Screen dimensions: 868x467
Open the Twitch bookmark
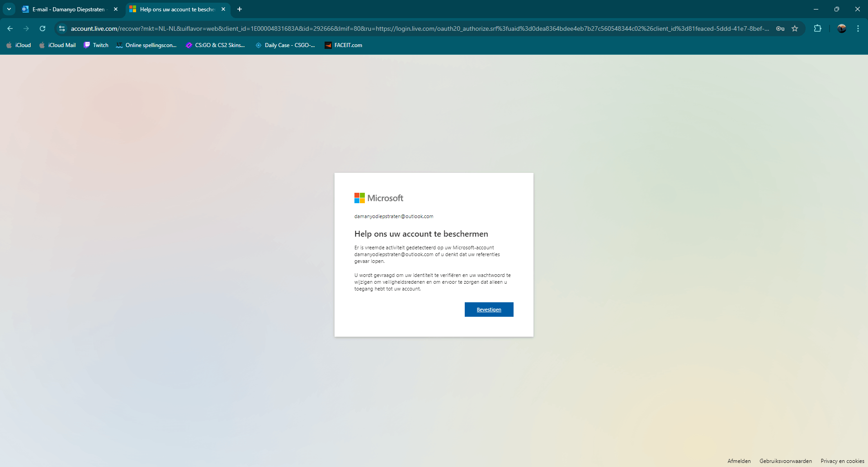[x=96, y=45]
